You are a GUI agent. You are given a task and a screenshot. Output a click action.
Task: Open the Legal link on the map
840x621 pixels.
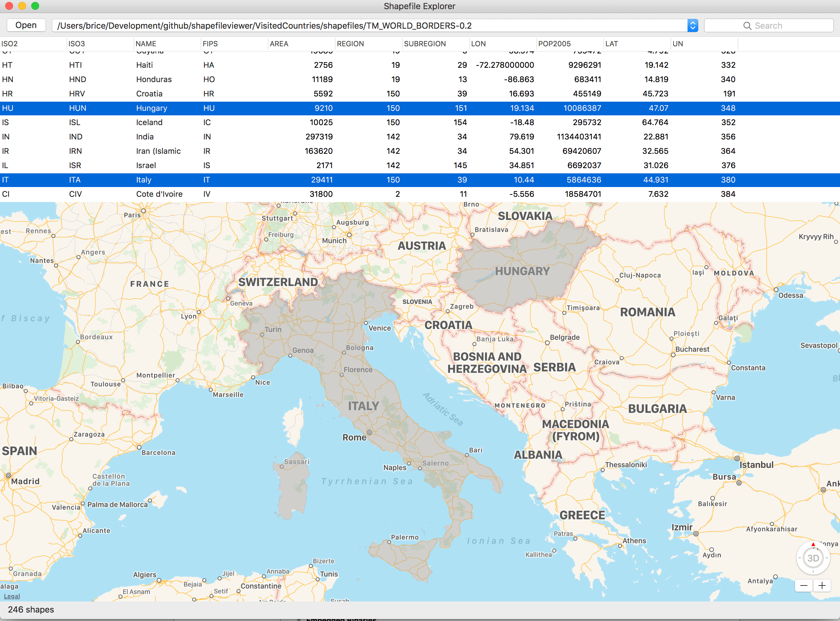12,596
